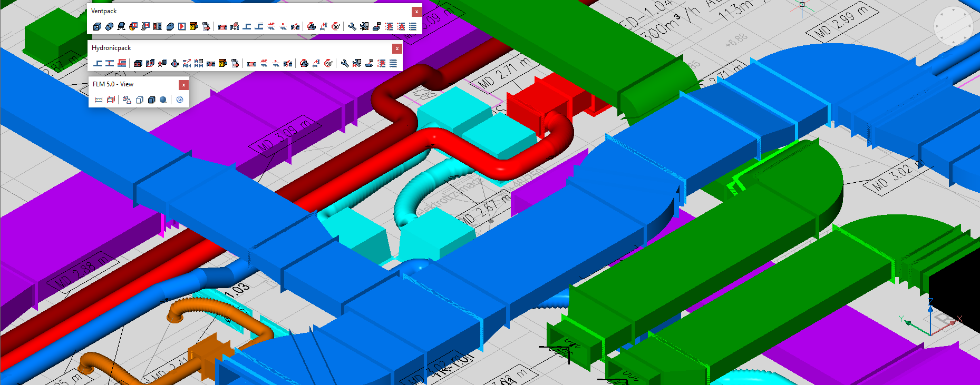The width and height of the screenshot is (980, 385).
Task: Select the rectangular duct tool in Ventpack
Action: coord(97,26)
